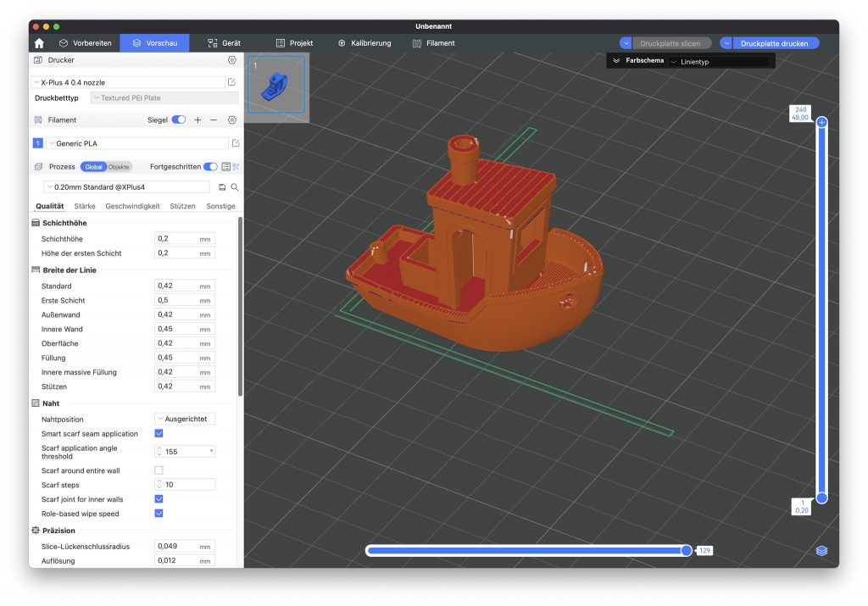Disable Smart scarf seam application checkbox
The width and height of the screenshot is (868, 606).
[159, 434]
